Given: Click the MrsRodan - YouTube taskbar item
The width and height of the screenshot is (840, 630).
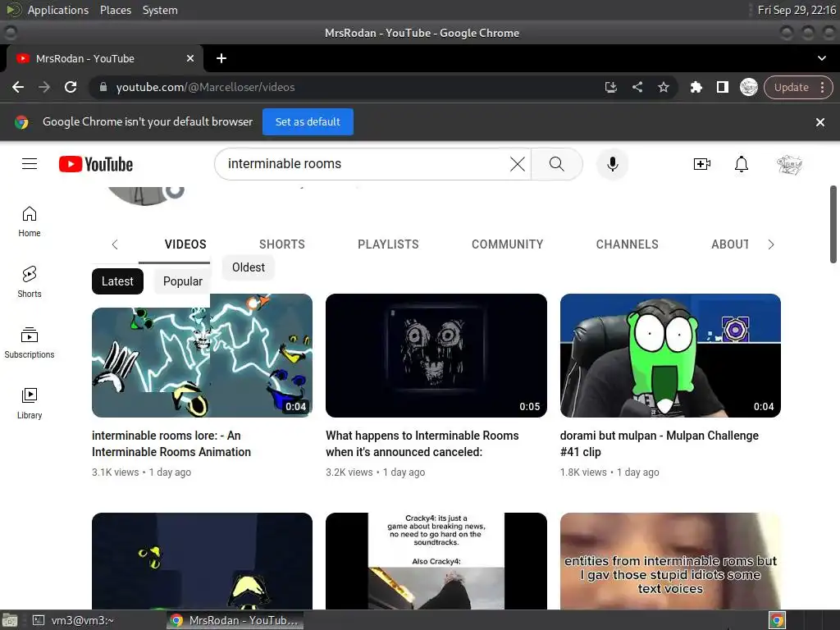Looking at the screenshot, I should click(235, 620).
